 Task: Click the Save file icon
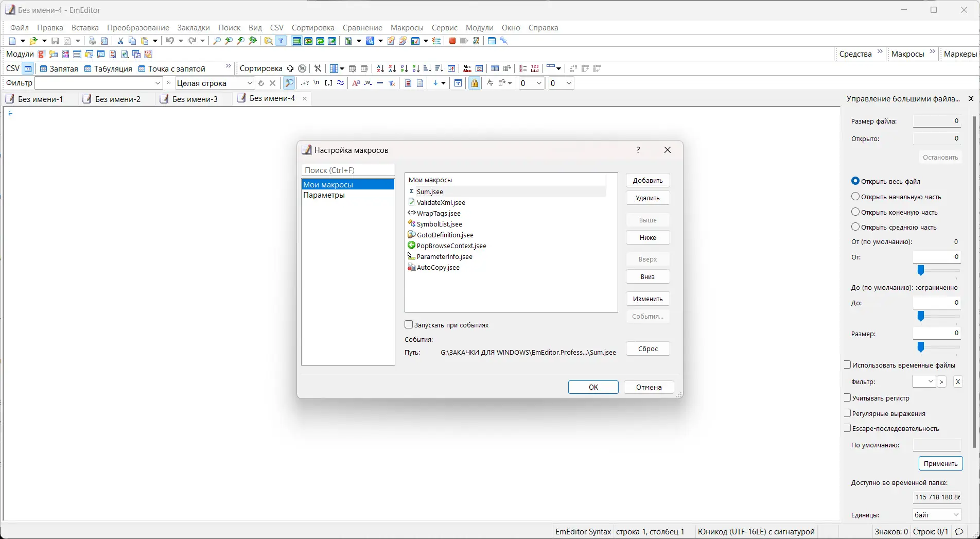coord(55,41)
